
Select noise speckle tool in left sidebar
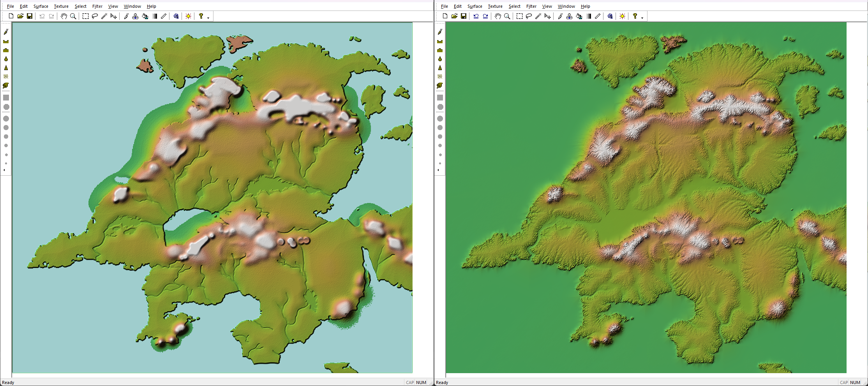tap(6, 77)
